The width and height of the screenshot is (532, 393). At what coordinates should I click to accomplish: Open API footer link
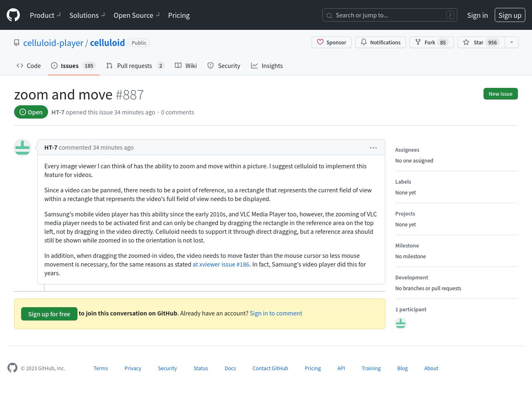341,368
